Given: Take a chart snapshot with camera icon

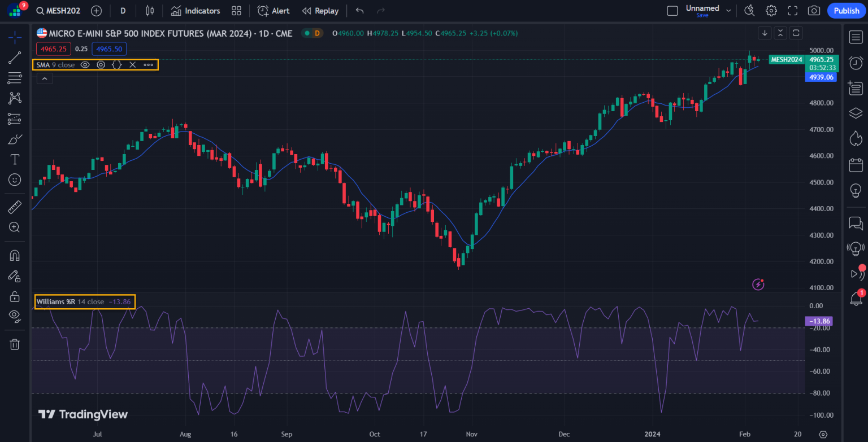Looking at the screenshot, I should 814,11.
